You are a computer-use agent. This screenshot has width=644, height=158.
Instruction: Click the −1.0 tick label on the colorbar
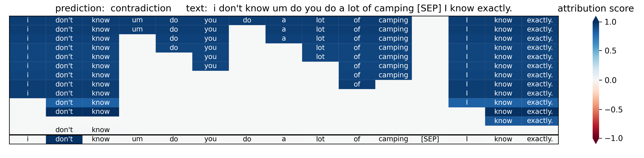613,138
